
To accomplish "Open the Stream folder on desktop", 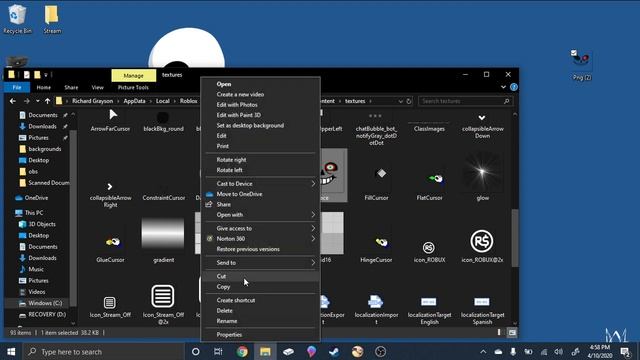I will point(52,19).
